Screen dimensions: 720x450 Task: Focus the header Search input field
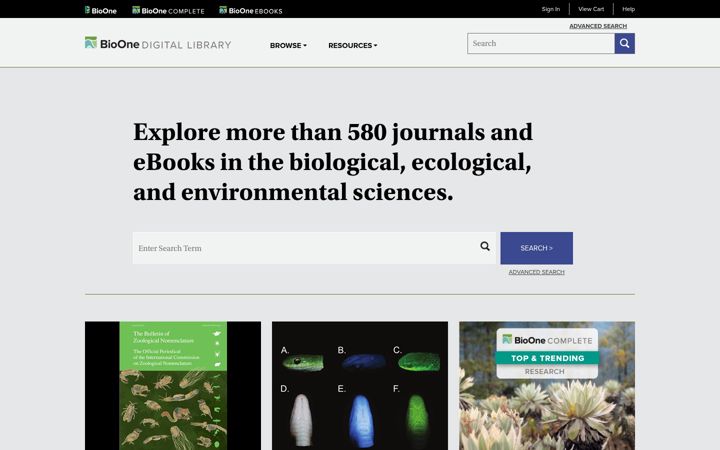(x=541, y=44)
